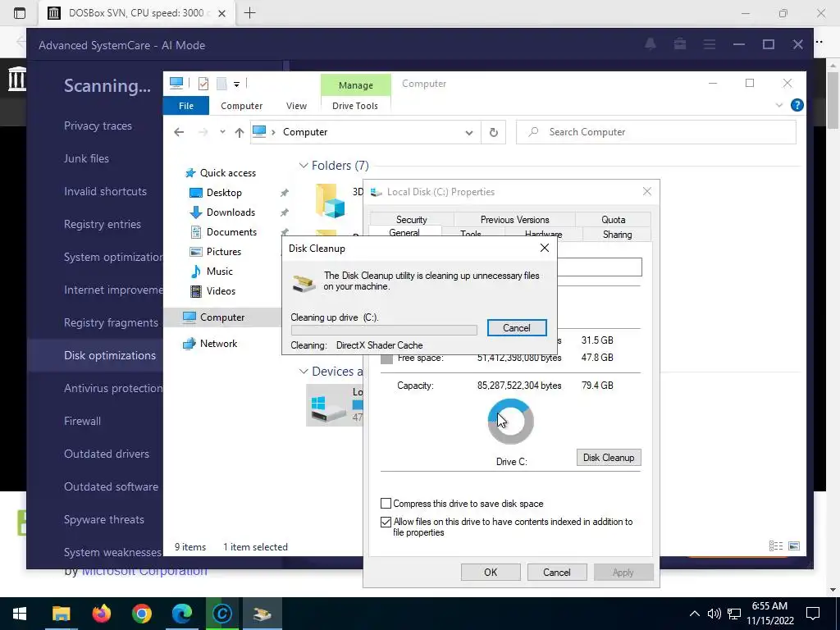Expand the Explorer ribbon chevron
The width and height of the screenshot is (840, 630).
coord(779,106)
